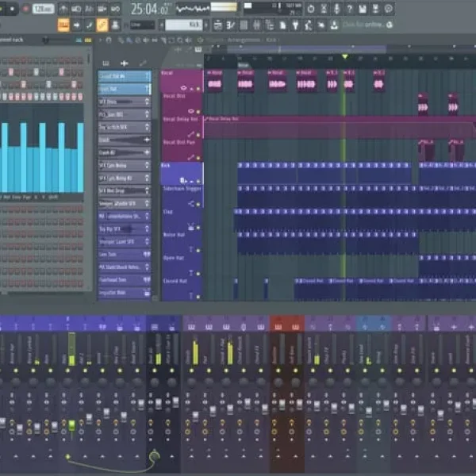Click the record button in the transport
The height and width of the screenshot is (476, 476).
25,9
